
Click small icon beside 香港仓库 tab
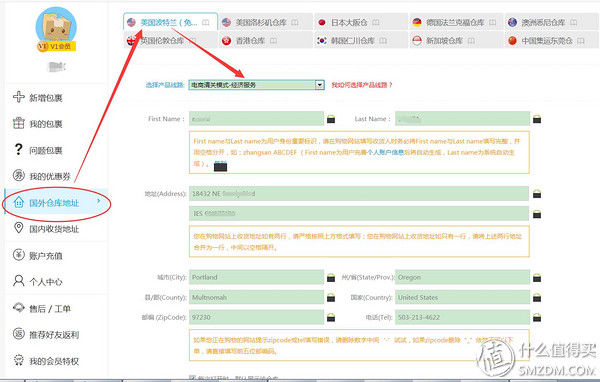[x=273, y=40]
